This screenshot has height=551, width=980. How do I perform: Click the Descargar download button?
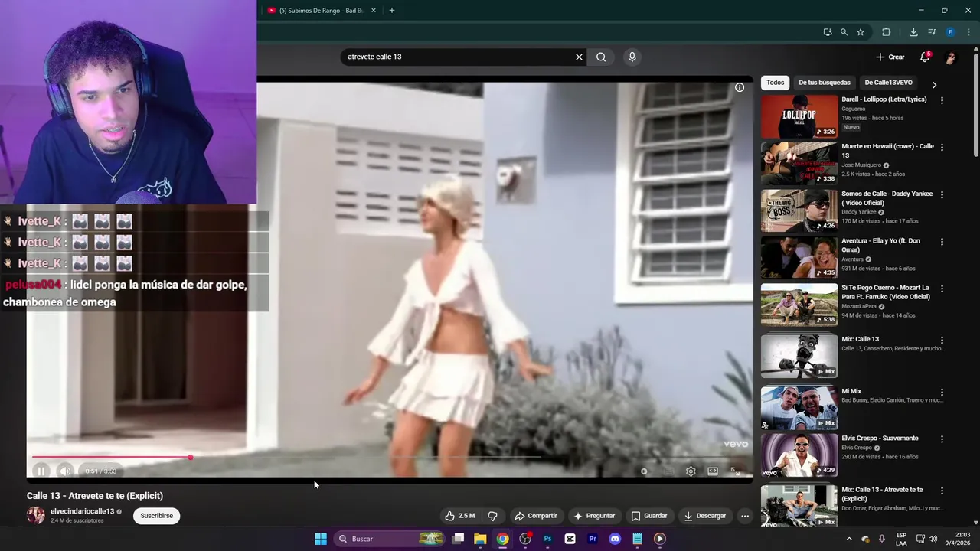tap(705, 516)
